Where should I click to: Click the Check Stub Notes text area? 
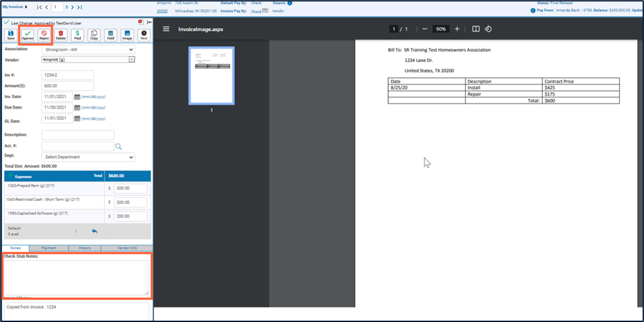(76, 278)
